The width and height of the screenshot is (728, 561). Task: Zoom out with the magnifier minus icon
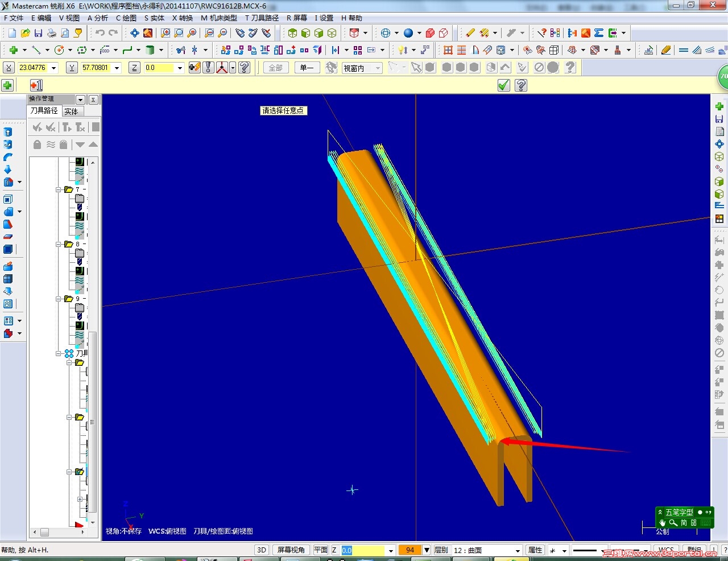[x=222, y=33]
